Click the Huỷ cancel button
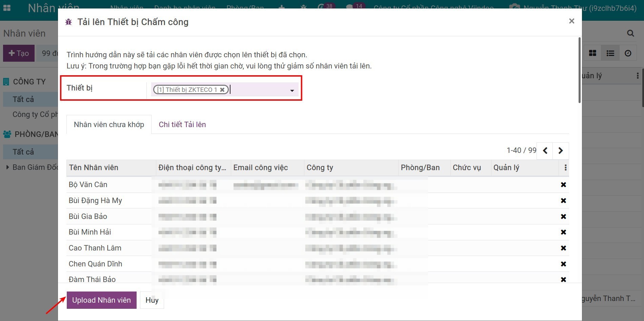The image size is (644, 321). pos(152,300)
